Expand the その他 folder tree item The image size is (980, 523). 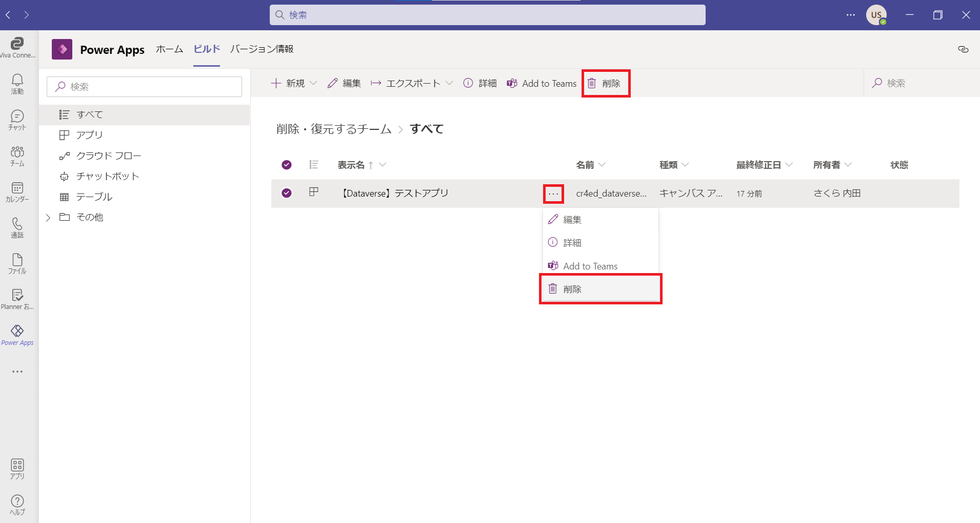[x=48, y=218]
